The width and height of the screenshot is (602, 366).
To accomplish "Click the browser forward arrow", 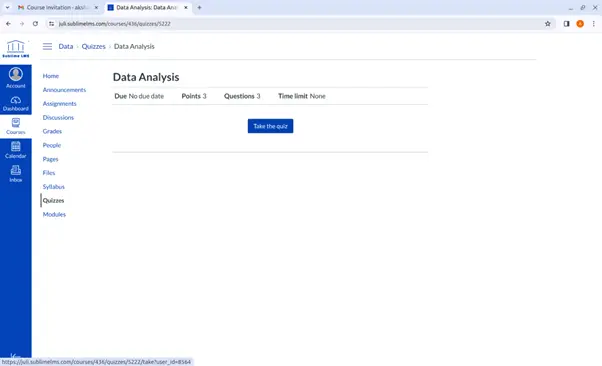I will [x=22, y=24].
